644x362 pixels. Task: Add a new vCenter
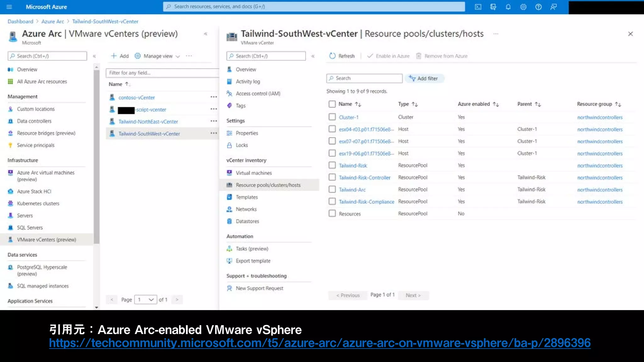pyautogui.click(x=120, y=56)
